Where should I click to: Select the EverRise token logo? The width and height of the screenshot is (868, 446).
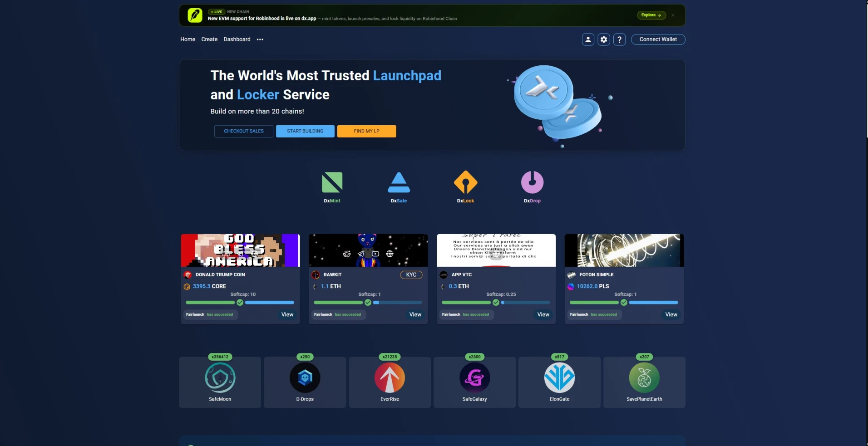[x=390, y=377]
